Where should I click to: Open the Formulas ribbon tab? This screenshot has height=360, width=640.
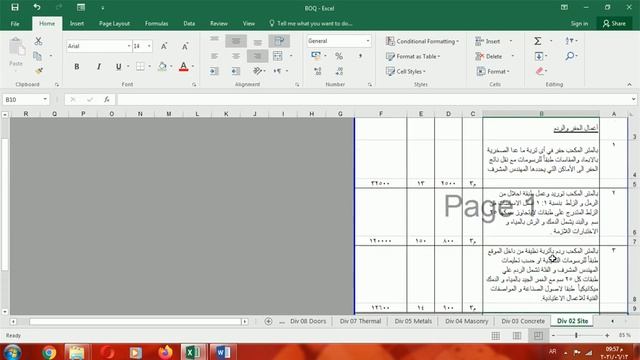(156, 24)
